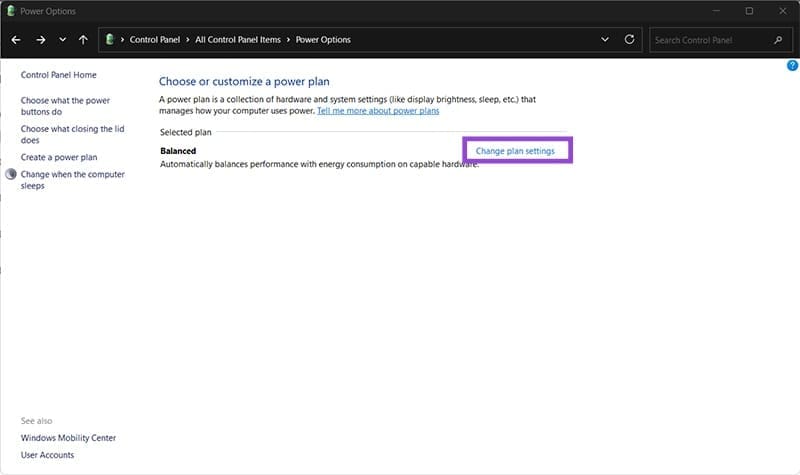Go up one level with Up arrow
This screenshot has width=800, height=475.
pos(83,40)
